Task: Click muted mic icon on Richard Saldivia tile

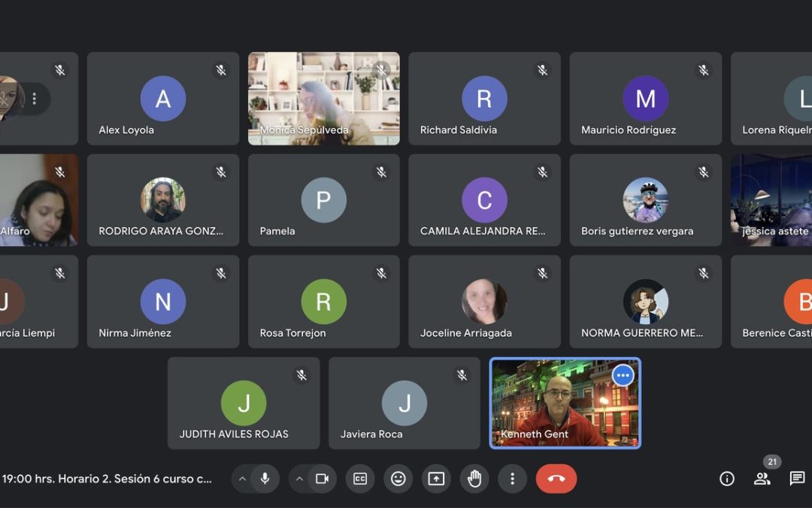Action: tap(543, 70)
